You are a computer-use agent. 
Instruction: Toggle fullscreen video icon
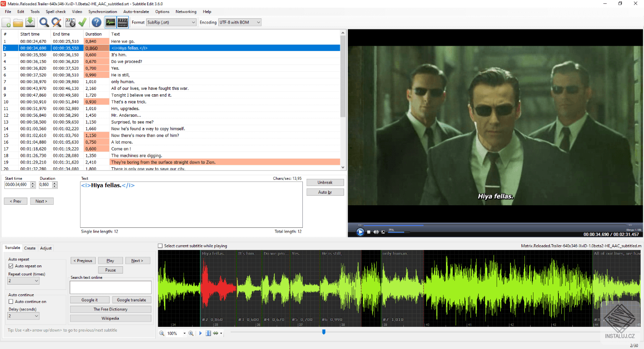(383, 232)
